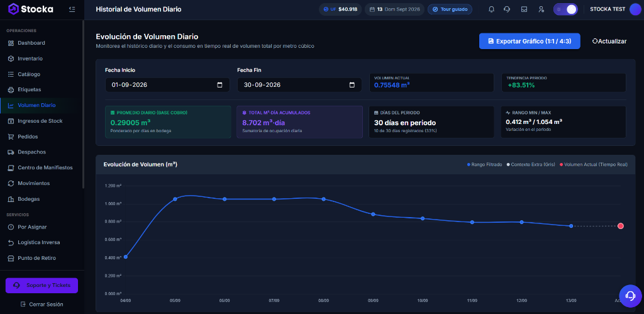
Task: Start the Tour guiado
Action: 450,9
